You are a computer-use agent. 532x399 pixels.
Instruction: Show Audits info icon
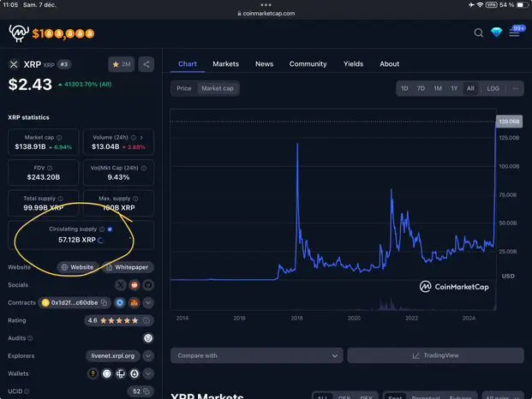(x=30, y=338)
